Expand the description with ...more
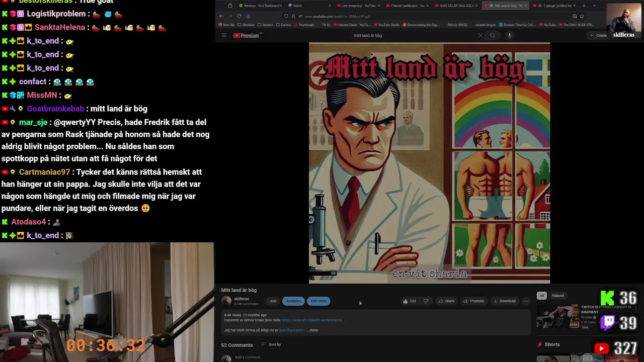644x362 pixels. point(312,330)
